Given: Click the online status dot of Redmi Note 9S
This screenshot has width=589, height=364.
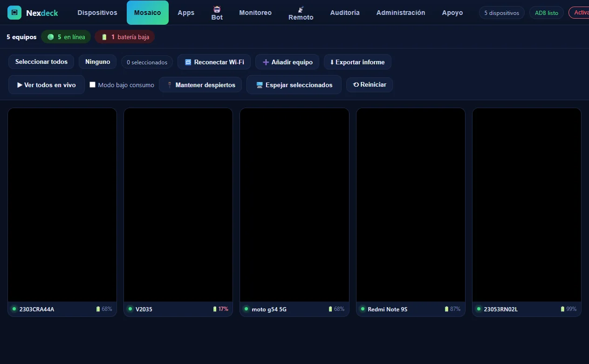Looking at the screenshot, I should tap(363, 309).
